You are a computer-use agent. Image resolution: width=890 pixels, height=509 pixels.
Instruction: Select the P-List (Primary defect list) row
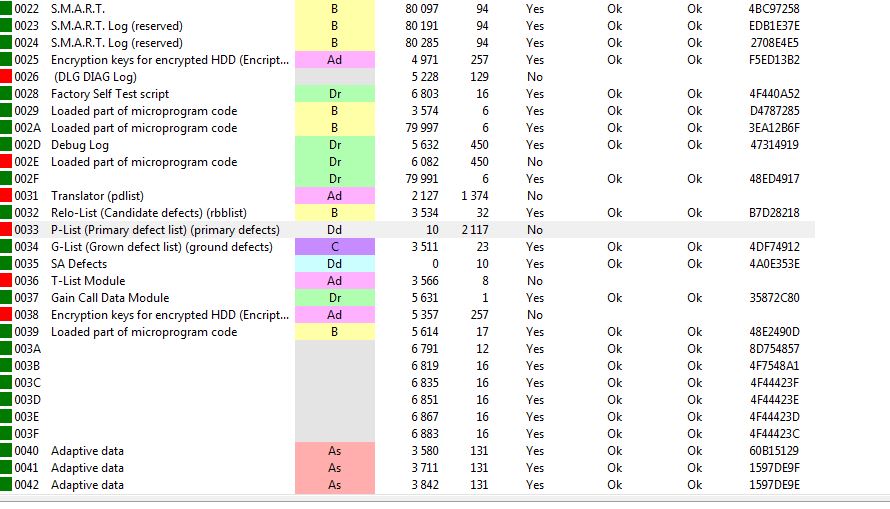pyautogui.click(x=408, y=230)
